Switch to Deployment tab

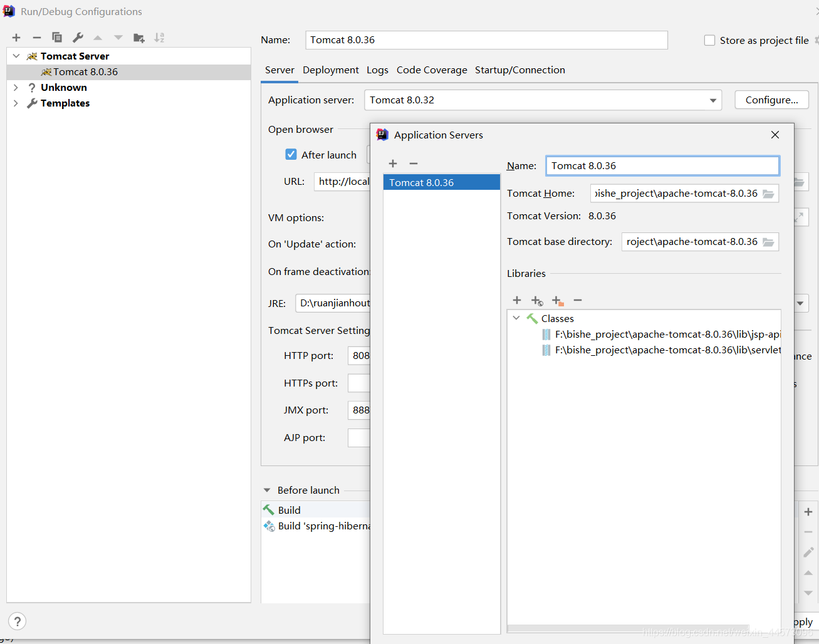(x=331, y=70)
